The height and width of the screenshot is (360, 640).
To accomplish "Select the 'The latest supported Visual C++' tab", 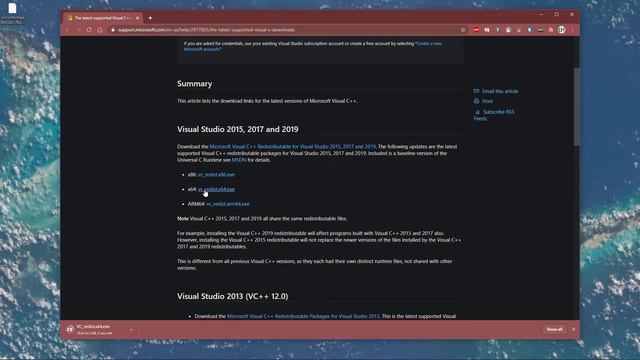I will coord(103,18).
